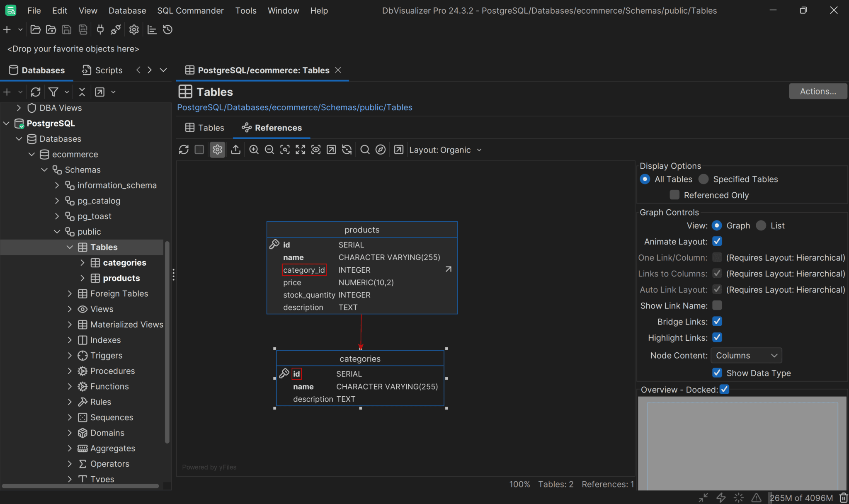Image resolution: width=849 pixels, height=504 pixels.
Task: Refresh the database objects tree
Action: [35, 92]
